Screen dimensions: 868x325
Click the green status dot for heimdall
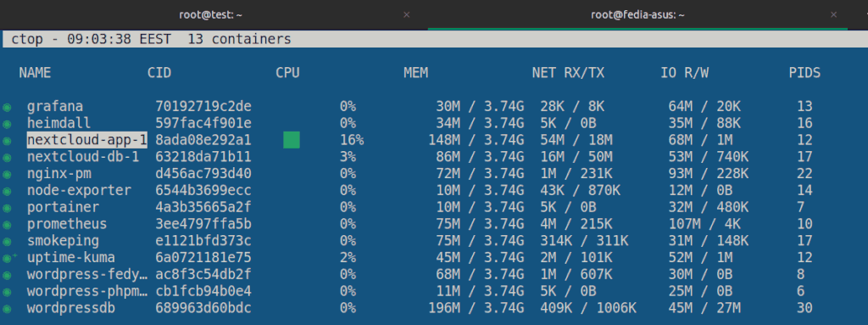click(x=7, y=124)
